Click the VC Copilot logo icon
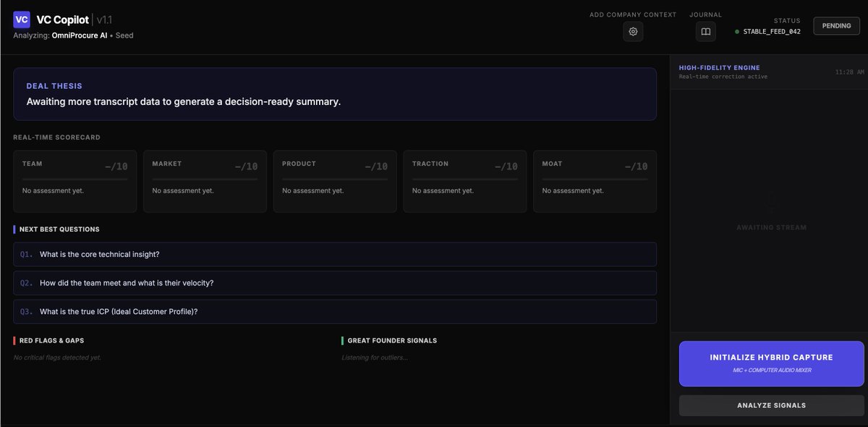This screenshot has height=427, width=868. coord(22,20)
